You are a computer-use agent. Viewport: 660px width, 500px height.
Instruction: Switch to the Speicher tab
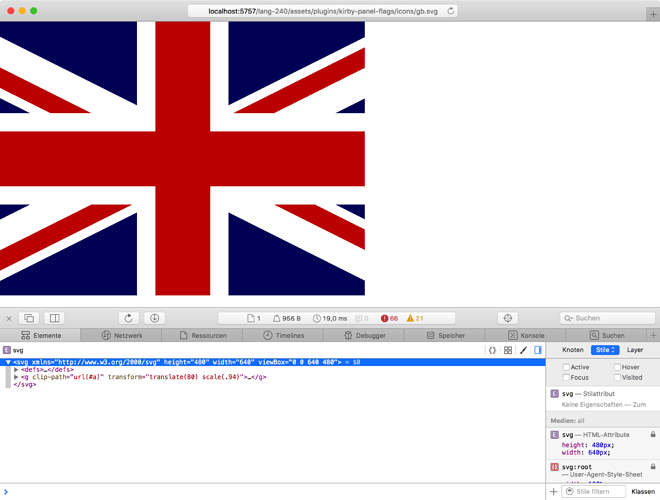tap(445, 335)
